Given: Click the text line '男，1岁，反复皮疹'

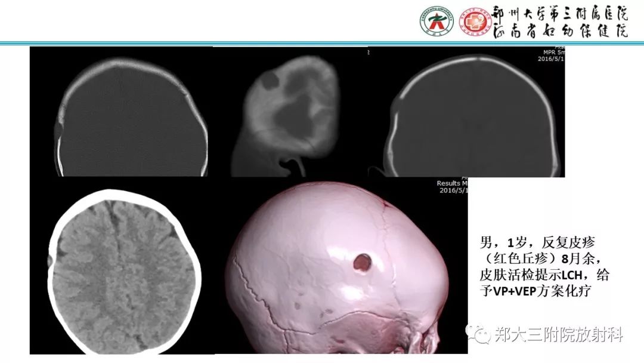Looking at the screenshot, I should tap(538, 242).
